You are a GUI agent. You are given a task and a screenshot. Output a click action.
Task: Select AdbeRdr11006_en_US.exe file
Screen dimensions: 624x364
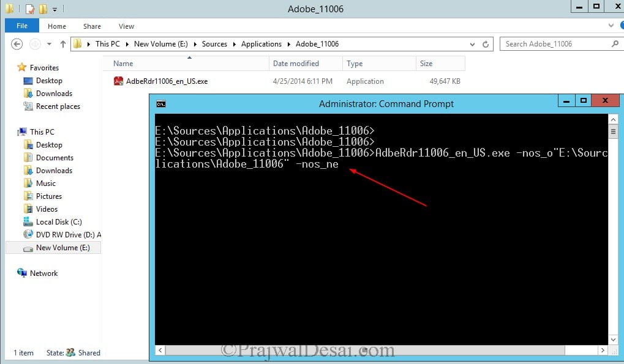click(167, 81)
